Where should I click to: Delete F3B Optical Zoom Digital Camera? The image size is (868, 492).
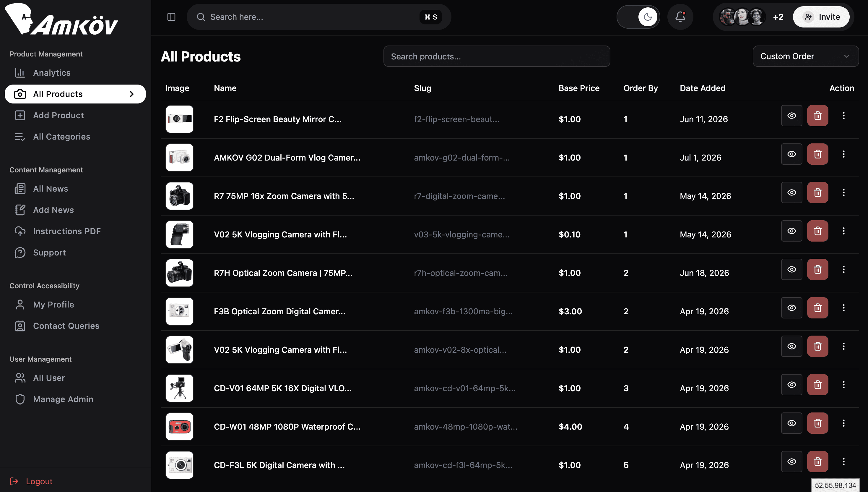click(x=817, y=308)
